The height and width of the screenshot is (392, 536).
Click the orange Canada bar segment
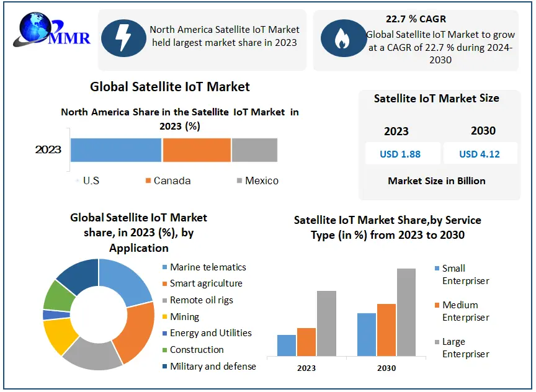[x=197, y=150]
